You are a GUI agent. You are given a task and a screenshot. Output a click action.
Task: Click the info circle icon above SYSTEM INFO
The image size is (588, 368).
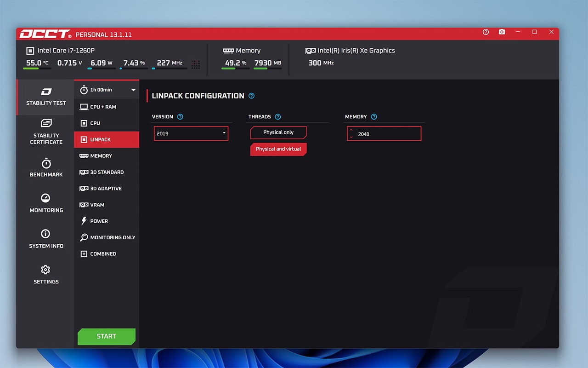[x=45, y=234]
